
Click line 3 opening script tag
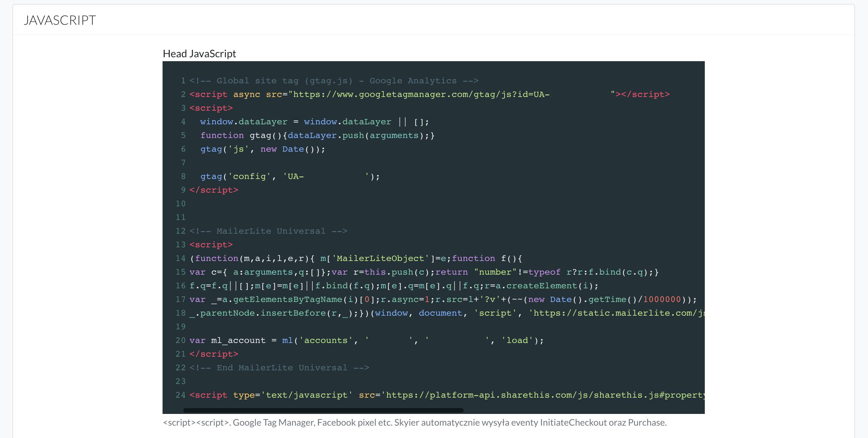tap(211, 108)
